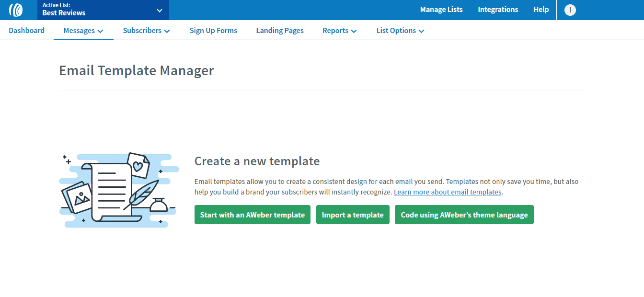
Task: Open the Integrations page
Action: point(498,10)
